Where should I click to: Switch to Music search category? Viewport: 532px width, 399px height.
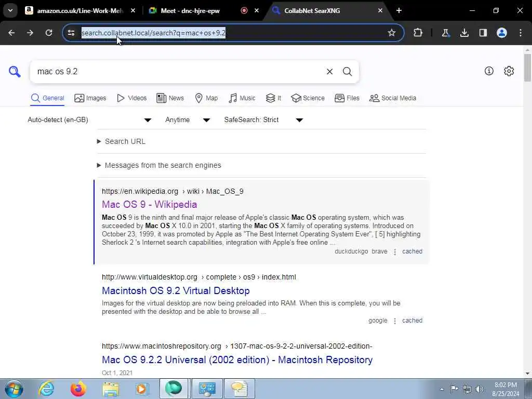242,98
